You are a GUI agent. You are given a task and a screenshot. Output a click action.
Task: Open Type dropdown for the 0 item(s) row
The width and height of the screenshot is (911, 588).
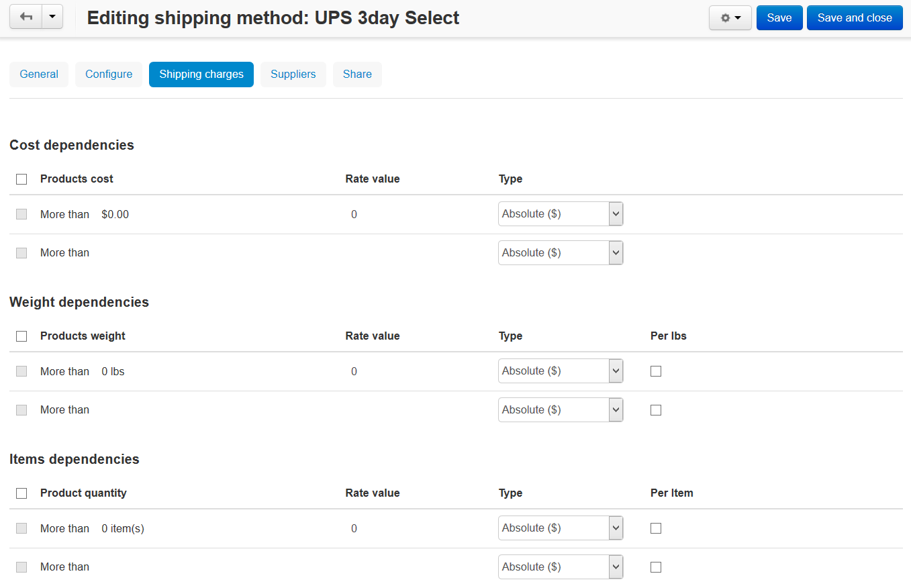point(561,528)
